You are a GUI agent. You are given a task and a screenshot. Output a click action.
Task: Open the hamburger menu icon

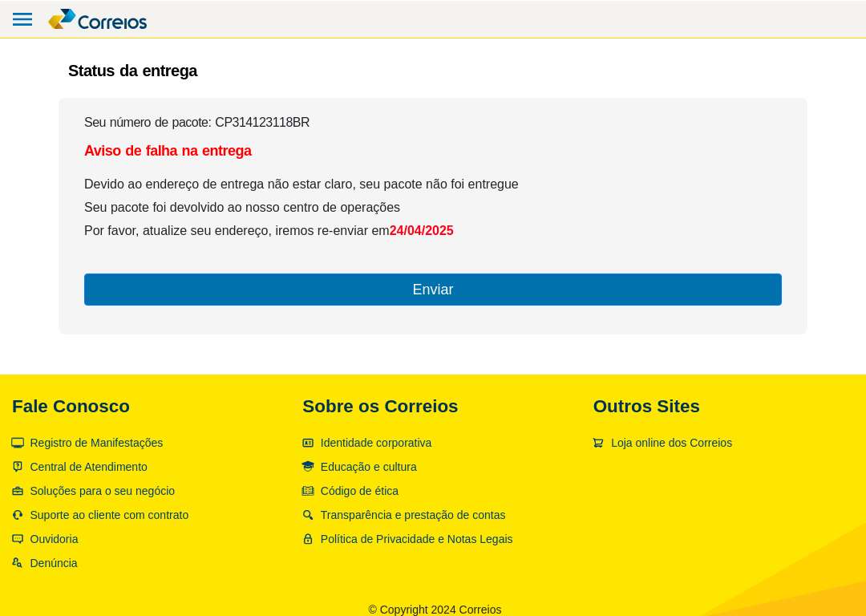[22, 19]
